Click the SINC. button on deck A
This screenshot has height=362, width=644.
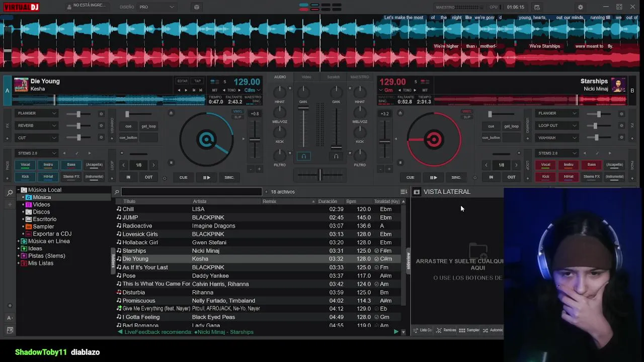click(229, 177)
